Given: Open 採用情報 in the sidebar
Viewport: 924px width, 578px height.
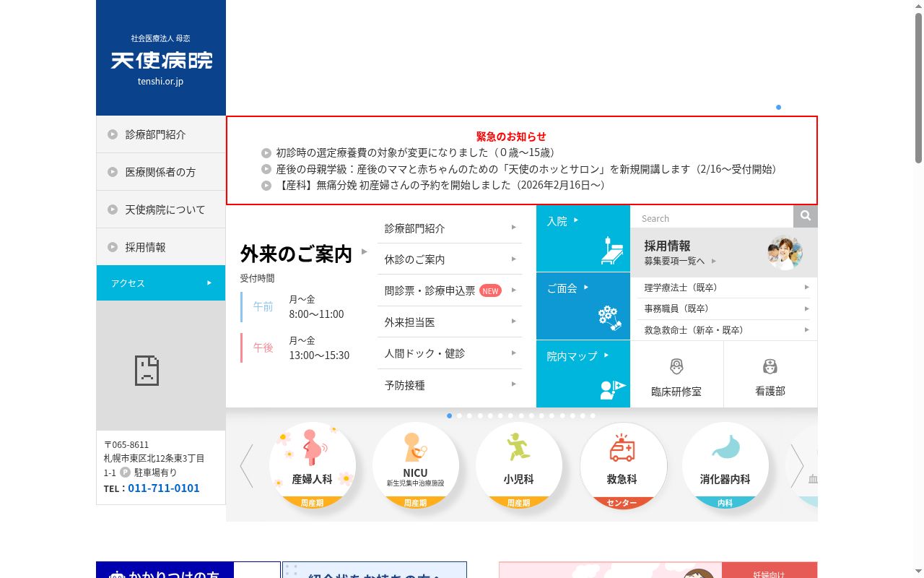Looking at the screenshot, I should 161,247.
